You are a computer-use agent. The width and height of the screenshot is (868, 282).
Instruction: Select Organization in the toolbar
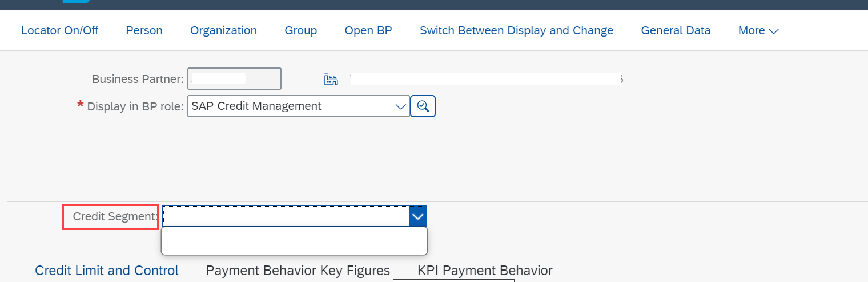click(x=224, y=30)
